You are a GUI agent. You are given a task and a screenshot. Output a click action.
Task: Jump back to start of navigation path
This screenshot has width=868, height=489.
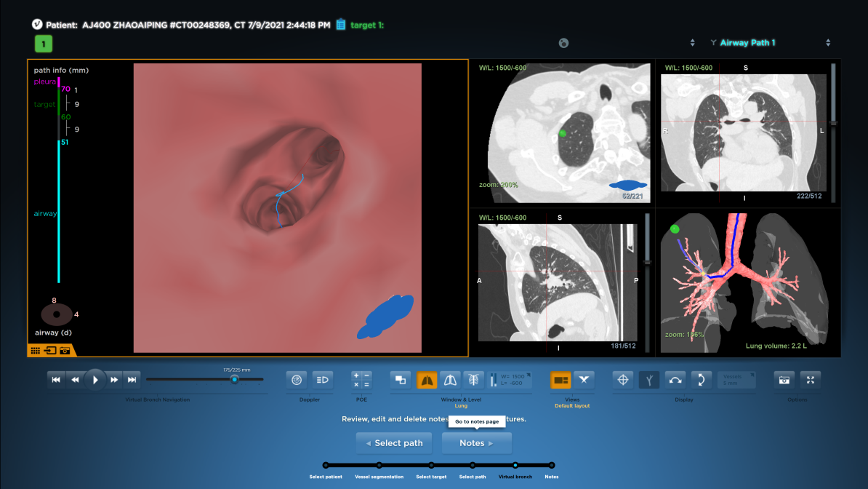[x=56, y=379]
